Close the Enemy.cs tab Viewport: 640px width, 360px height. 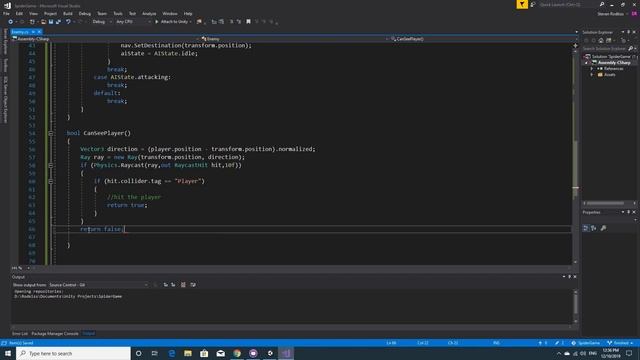(39, 32)
